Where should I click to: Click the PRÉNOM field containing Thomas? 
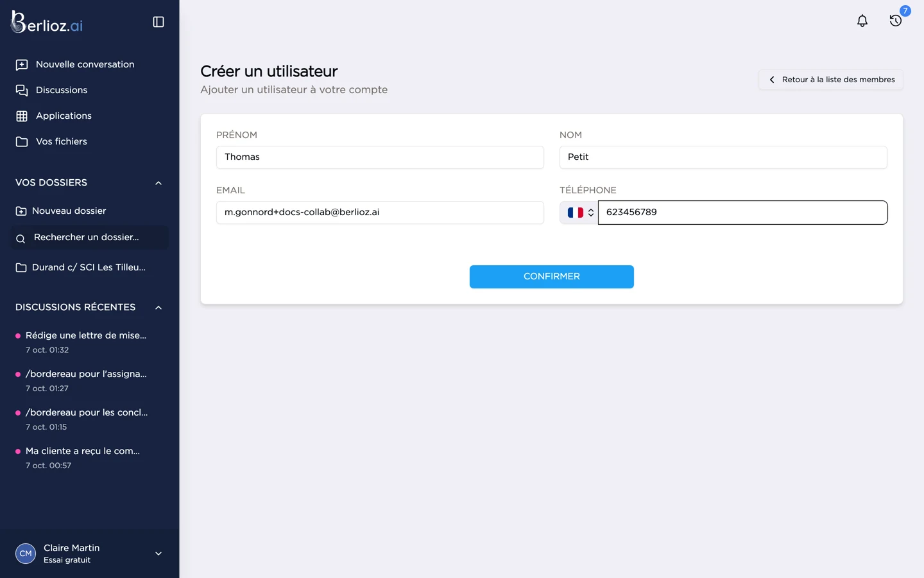380,157
